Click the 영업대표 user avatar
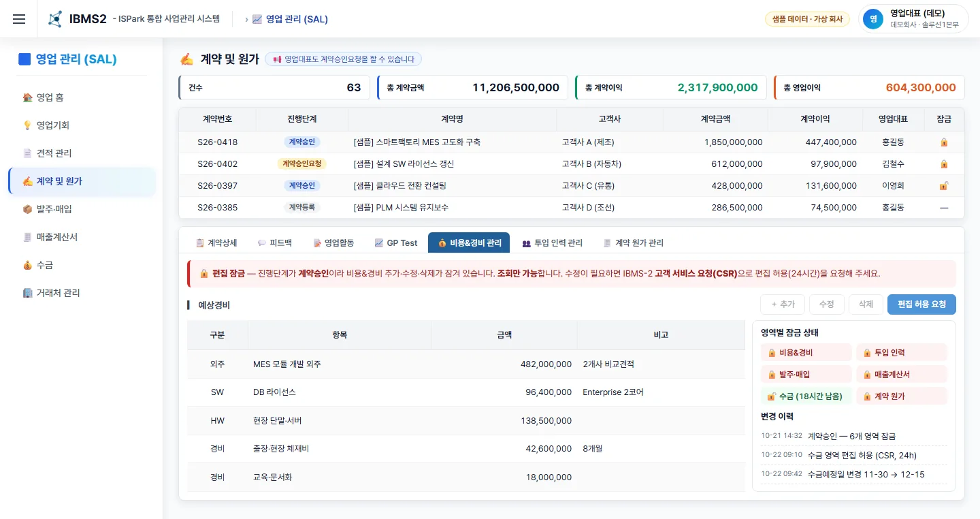Image resolution: width=980 pixels, height=519 pixels. click(873, 19)
